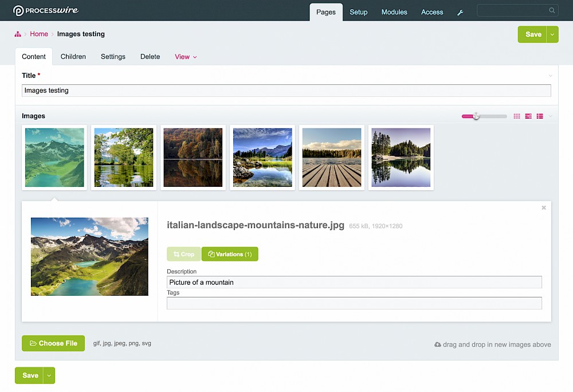Click the search magnifier icon

[x=551, y=10]
